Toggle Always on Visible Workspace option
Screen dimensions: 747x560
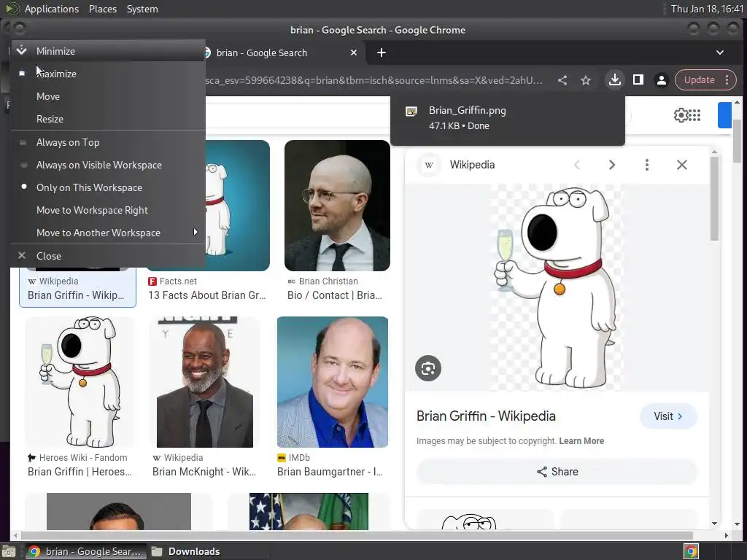coord(108,165)
